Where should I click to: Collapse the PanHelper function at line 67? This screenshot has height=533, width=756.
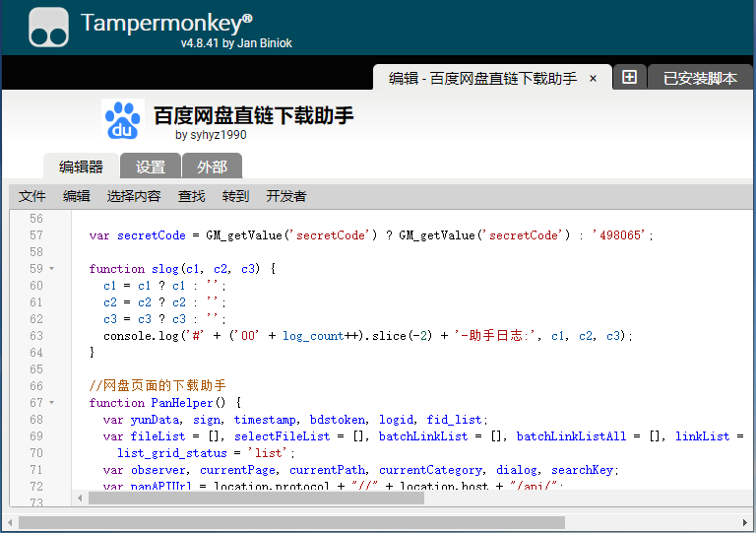[51, 403]
